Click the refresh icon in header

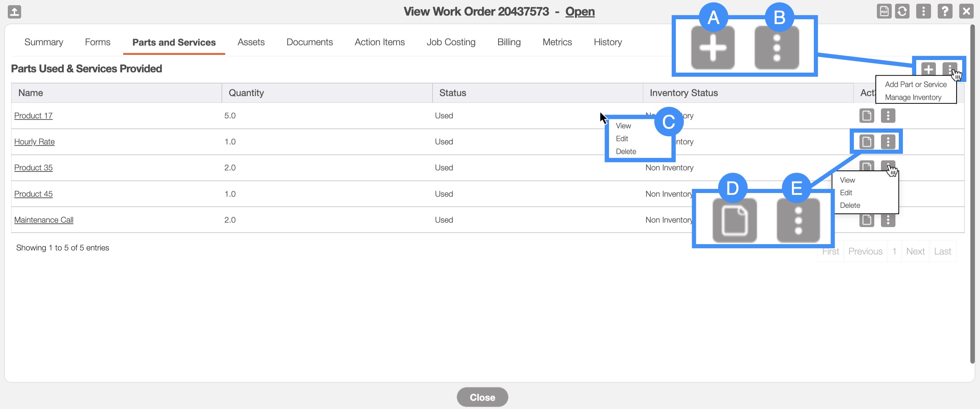click(902, 11)
